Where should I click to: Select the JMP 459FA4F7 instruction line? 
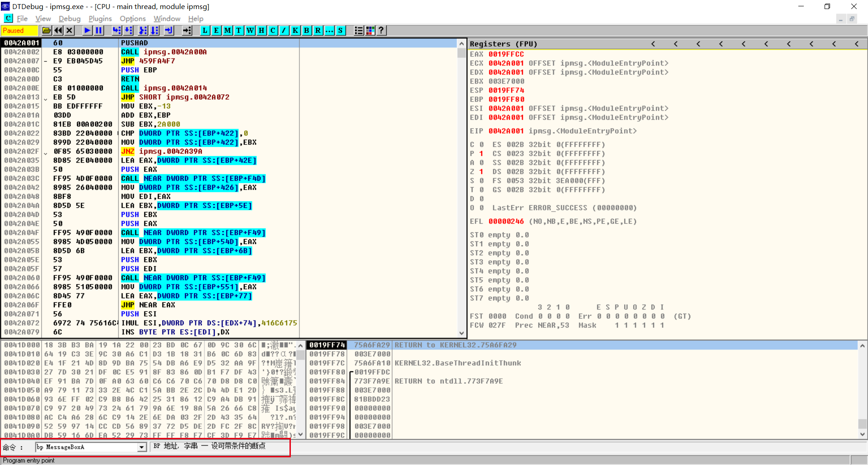click(148, 61)
